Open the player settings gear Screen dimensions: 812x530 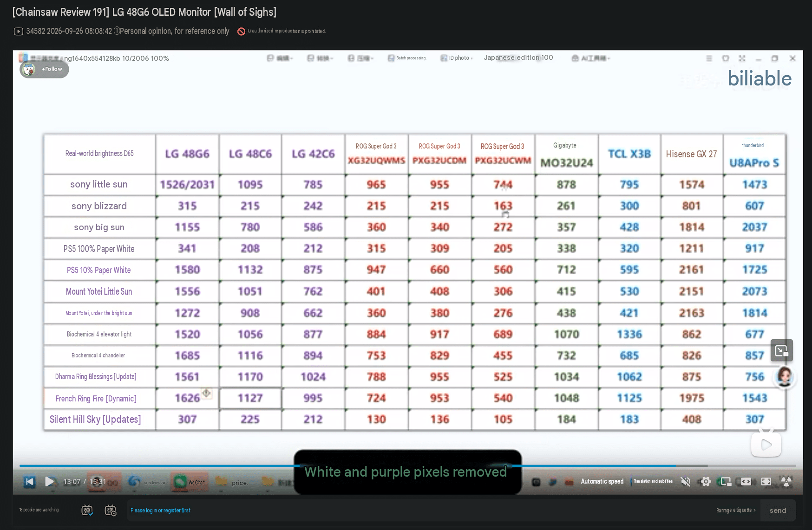(x=706, y=482)
